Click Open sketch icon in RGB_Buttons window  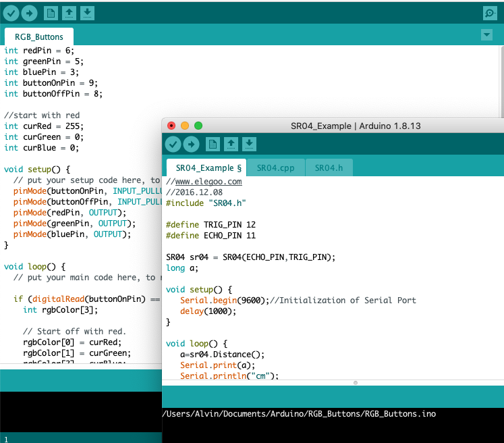coord(69,14)
